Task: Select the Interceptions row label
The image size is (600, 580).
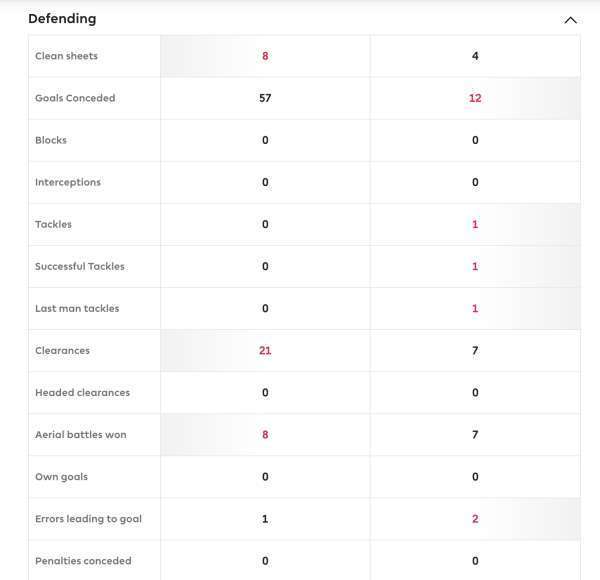Action: click(x=68, y=182)
